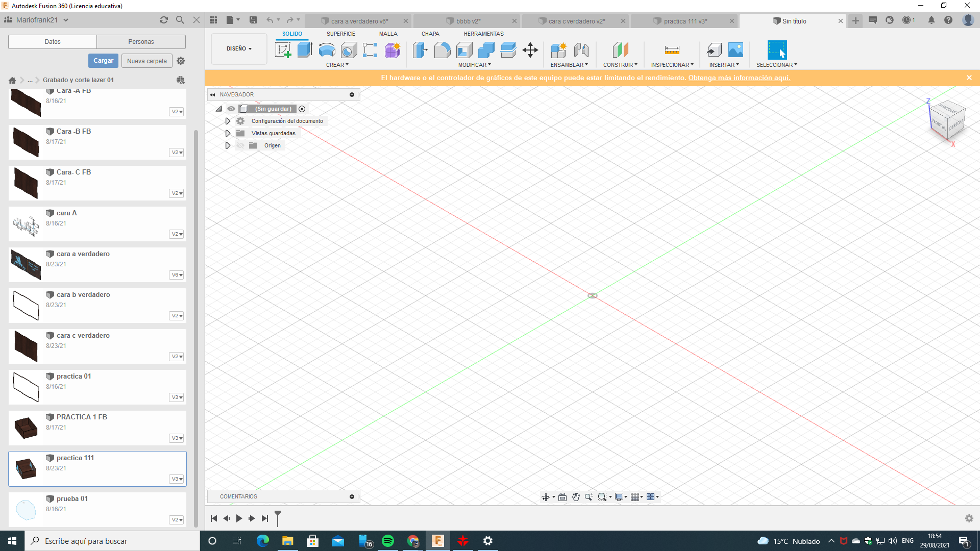Click the Measure inspection tool icon

pos(672,50)
